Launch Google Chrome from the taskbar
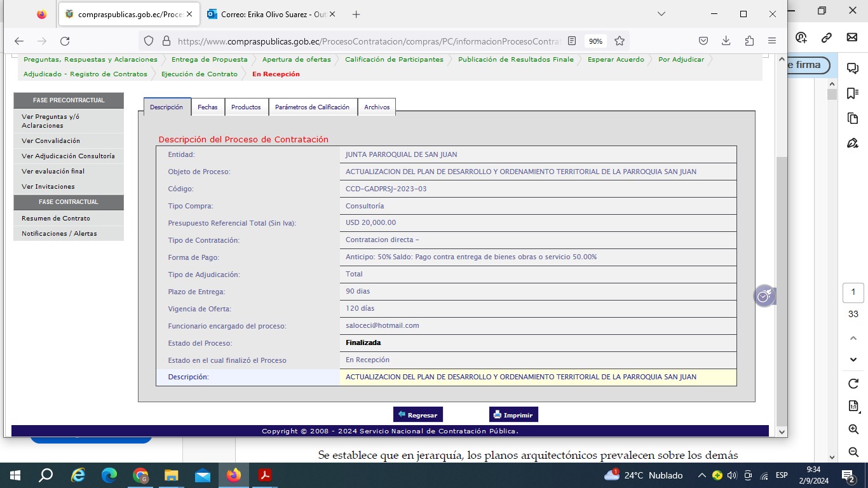Screen dimensions: 868x488 pyautogui.click(x=140, y=475)
